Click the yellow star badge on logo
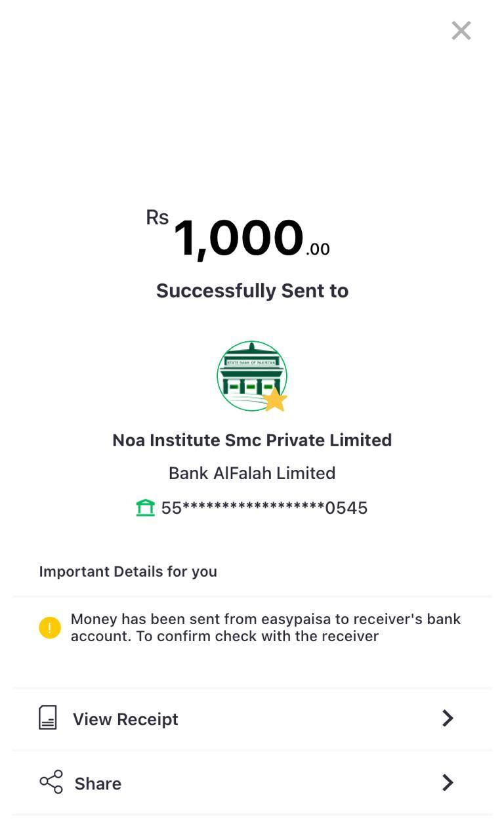 pyautogui.click(x=275, y=399)
